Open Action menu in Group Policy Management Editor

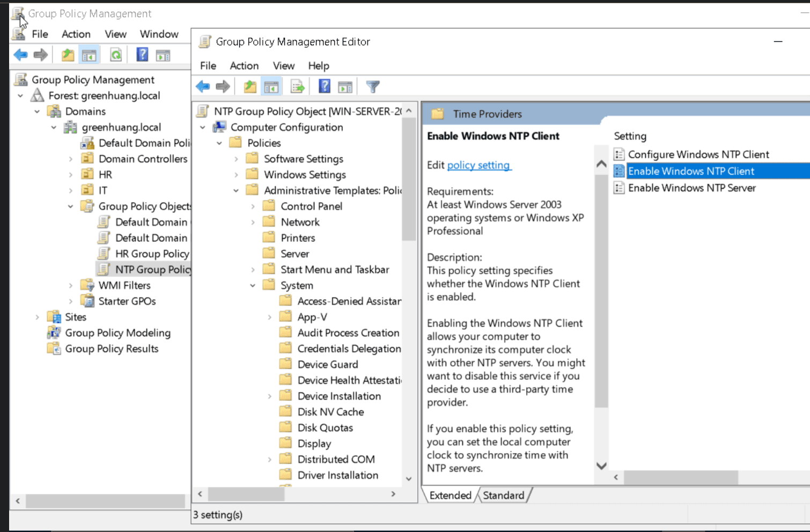[x=244, y=65]
